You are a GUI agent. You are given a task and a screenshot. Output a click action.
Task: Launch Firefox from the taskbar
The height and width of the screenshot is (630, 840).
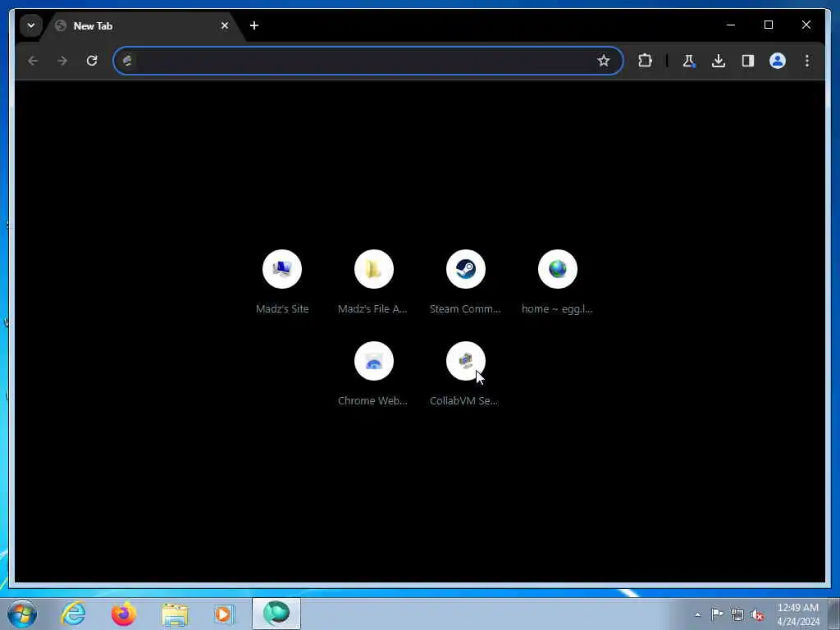coord(124,614)
